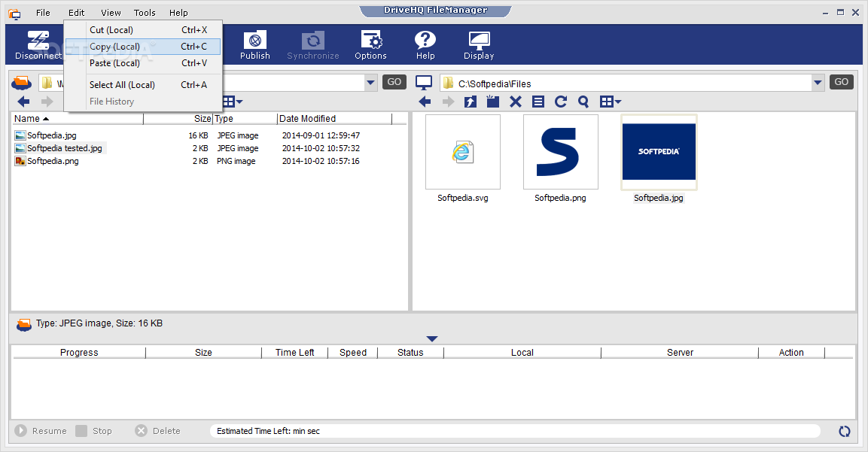Click the cloud icon in the status line
Screen dimensions: 868x452
coord(24,325)
